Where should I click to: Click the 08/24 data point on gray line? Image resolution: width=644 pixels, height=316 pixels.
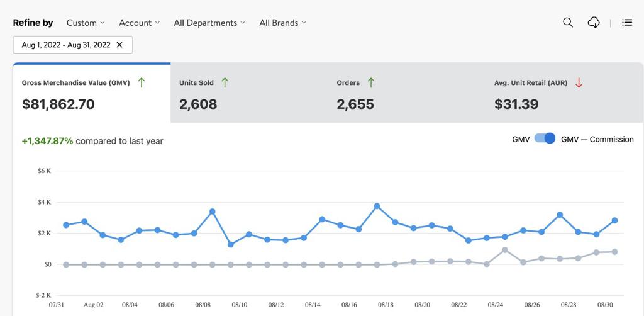click(x=505, y=250)
